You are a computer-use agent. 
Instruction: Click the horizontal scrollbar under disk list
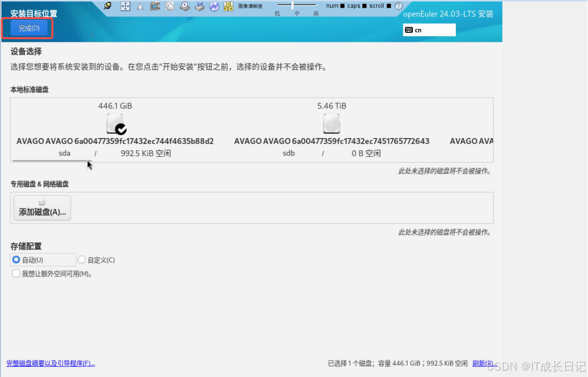pyautogui.click(x=51, y=160)
